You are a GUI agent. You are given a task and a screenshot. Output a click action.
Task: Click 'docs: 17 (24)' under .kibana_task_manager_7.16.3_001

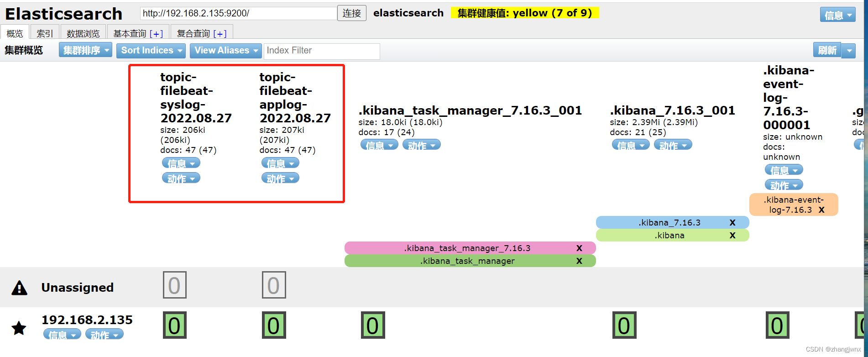point(387,132)
